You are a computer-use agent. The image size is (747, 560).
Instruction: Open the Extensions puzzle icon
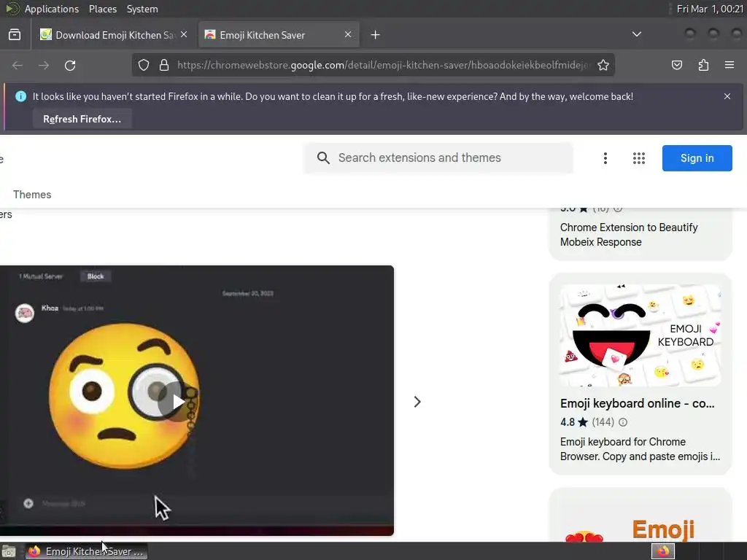pos(703,65)
